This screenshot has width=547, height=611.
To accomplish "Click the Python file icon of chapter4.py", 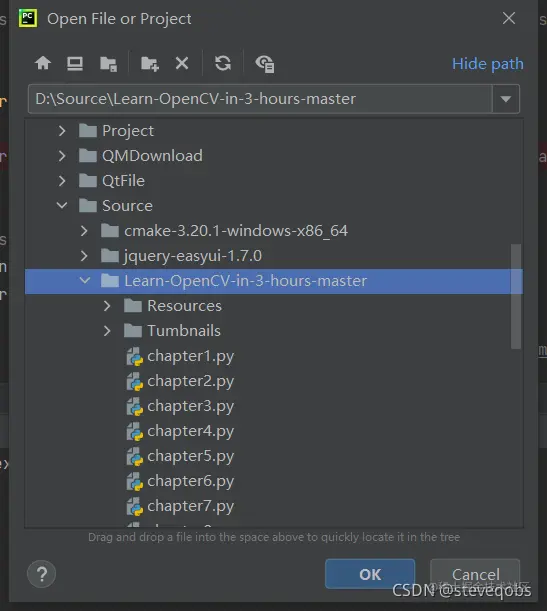I will 134,431.
